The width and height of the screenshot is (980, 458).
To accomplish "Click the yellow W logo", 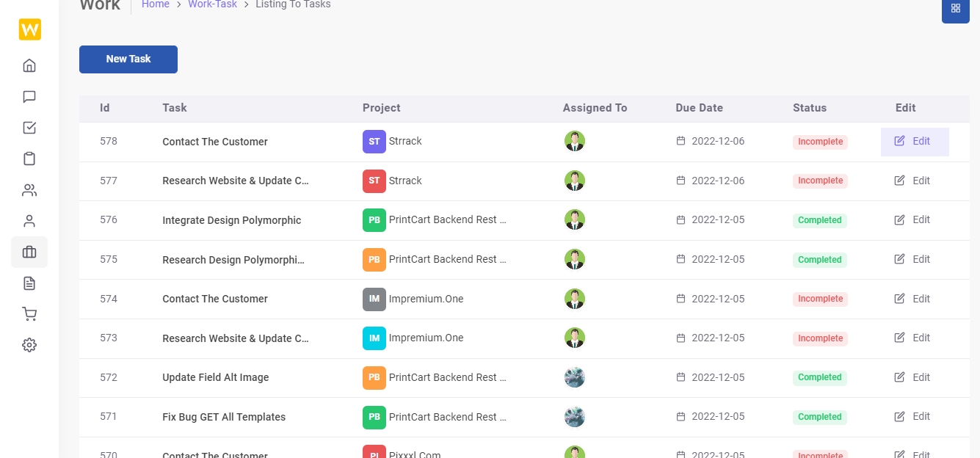I will click(30, 29).
